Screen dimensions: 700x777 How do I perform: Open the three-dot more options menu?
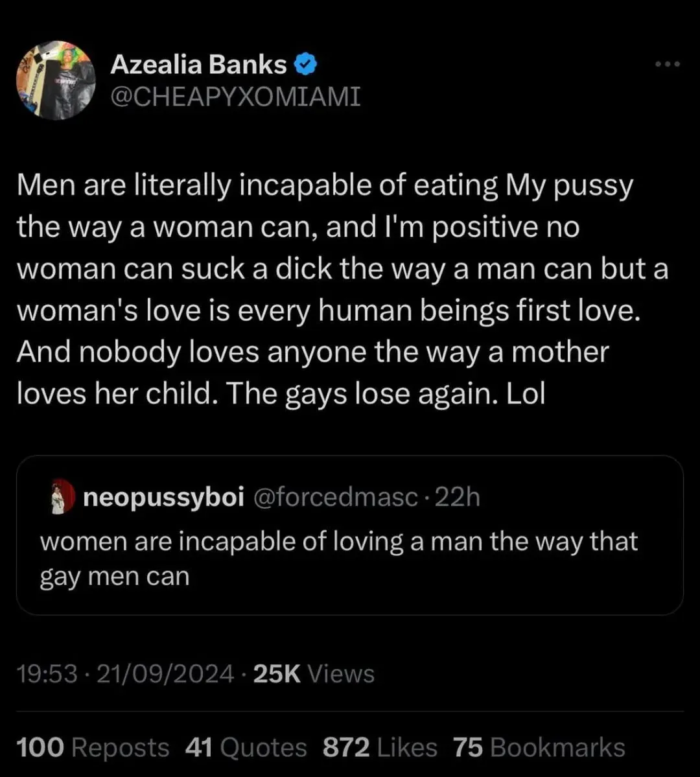click(667, 64)
